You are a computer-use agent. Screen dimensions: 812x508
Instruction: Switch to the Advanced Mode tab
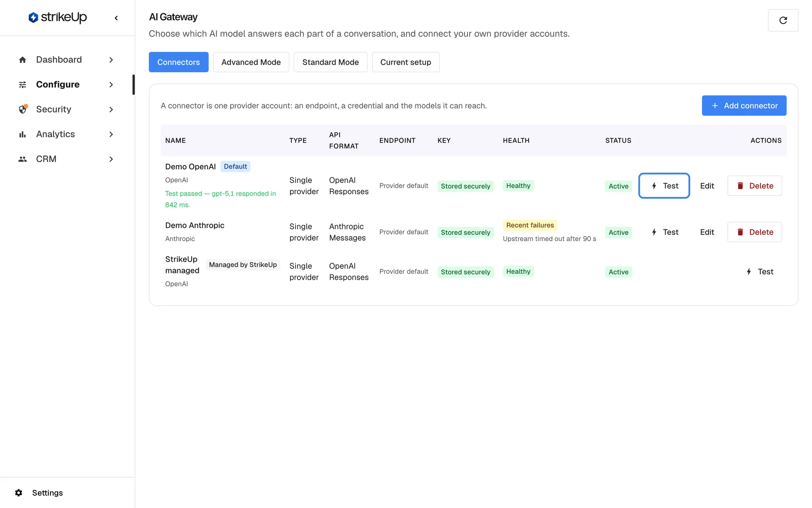(x=251, y=62)
